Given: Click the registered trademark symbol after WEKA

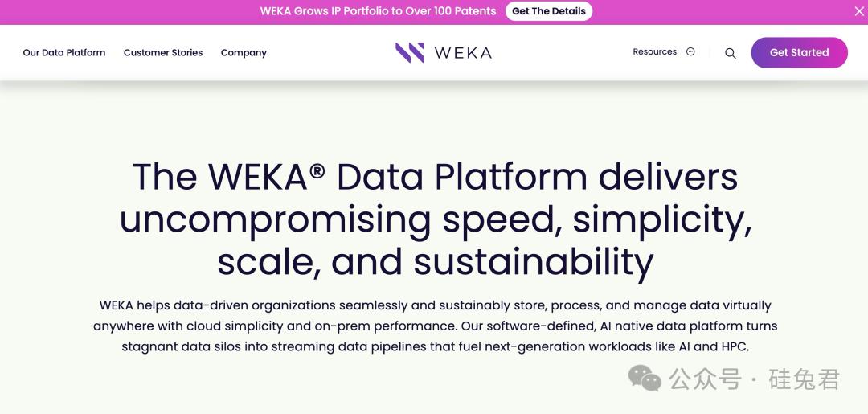Looking at the screenshot, I should click(x=317, y=170).
